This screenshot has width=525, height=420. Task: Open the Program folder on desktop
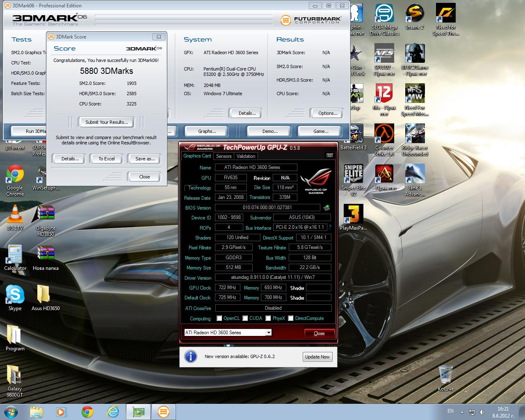point(15,338)
